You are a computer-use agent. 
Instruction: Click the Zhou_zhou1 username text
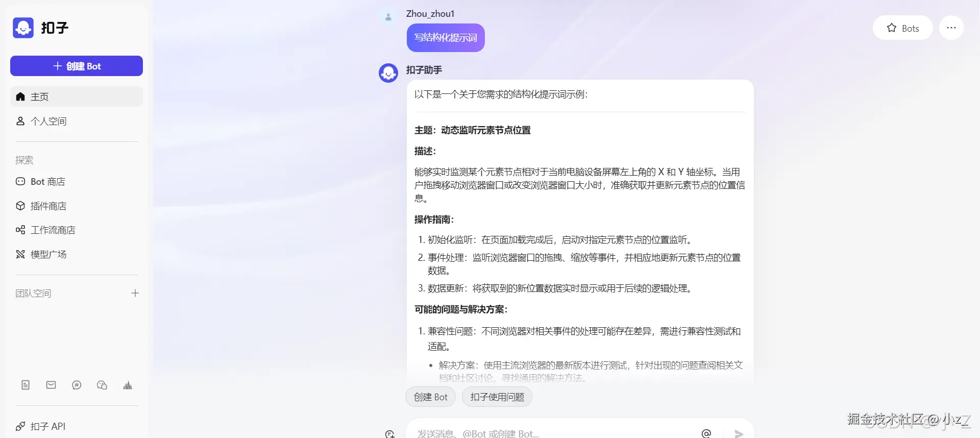[x=430, y=14]
